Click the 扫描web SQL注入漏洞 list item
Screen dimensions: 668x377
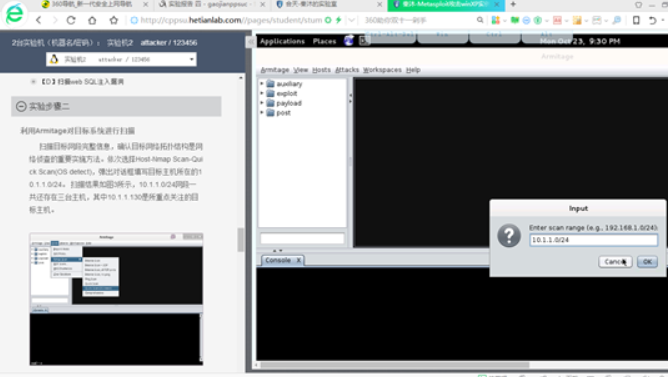(82, 81)
